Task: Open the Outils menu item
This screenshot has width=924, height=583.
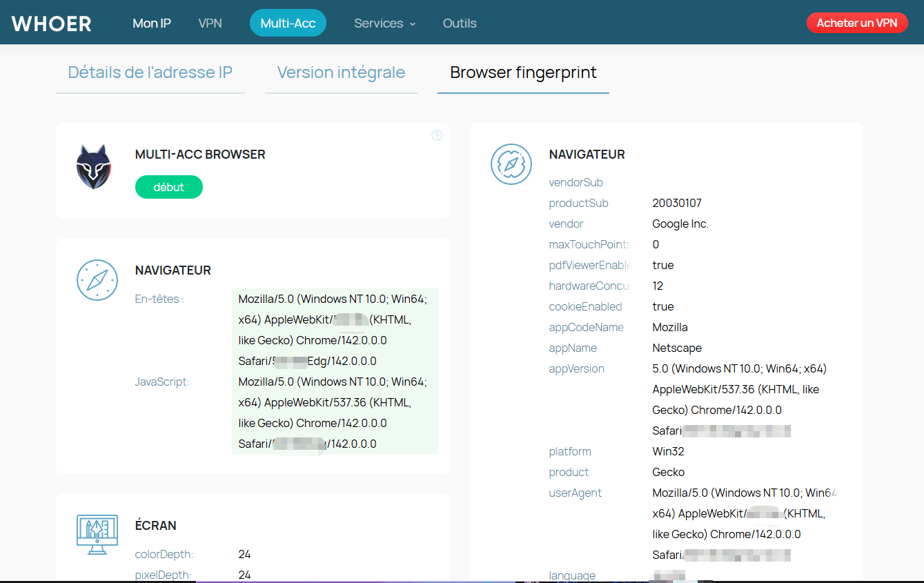Action: pos(460,23)
